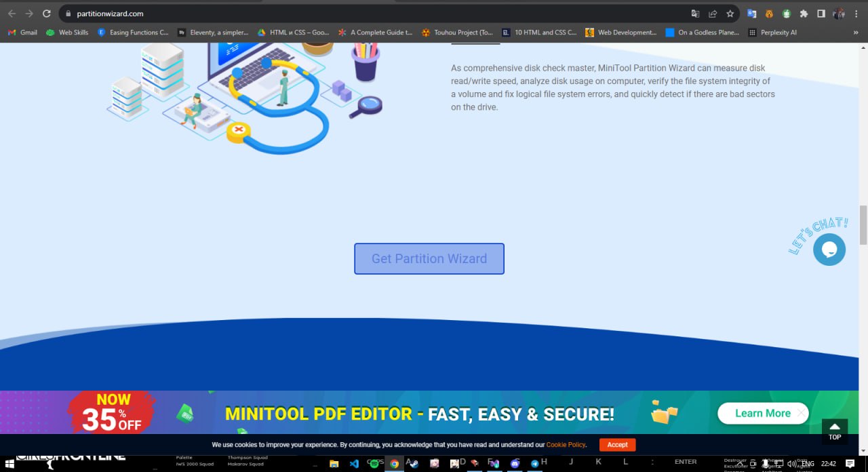
Task: Open the Chrome profile avatar
Action: coord(839,14)
